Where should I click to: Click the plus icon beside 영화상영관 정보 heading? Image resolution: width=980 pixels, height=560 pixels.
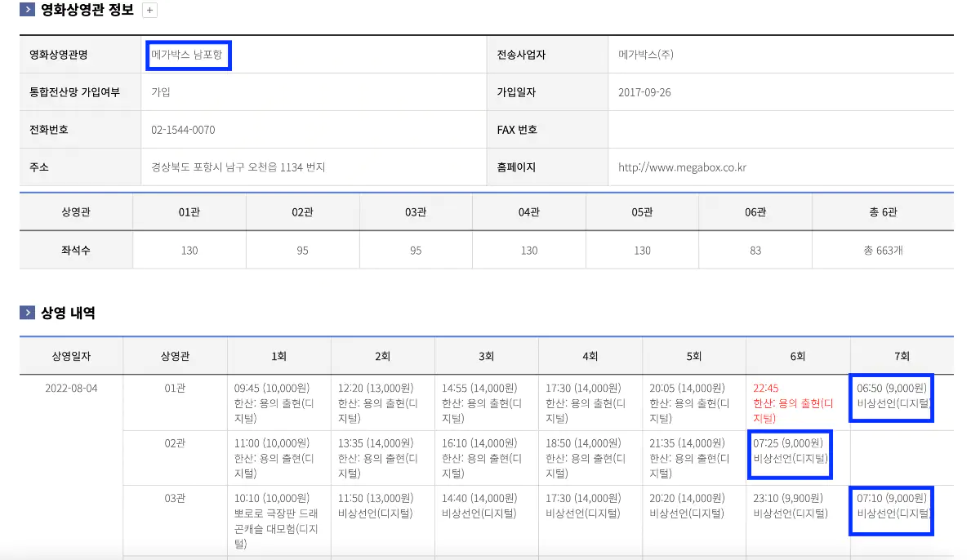pyautogui.click(x=150, y=10)
